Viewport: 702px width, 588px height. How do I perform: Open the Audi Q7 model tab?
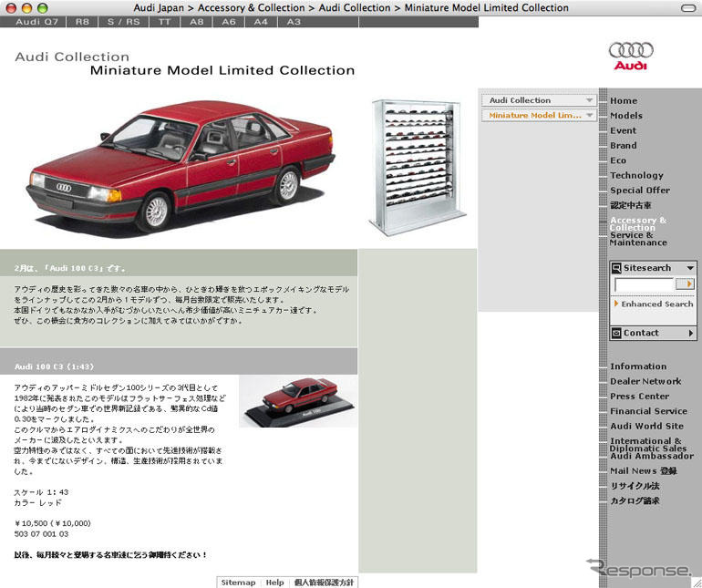[36, 22]
